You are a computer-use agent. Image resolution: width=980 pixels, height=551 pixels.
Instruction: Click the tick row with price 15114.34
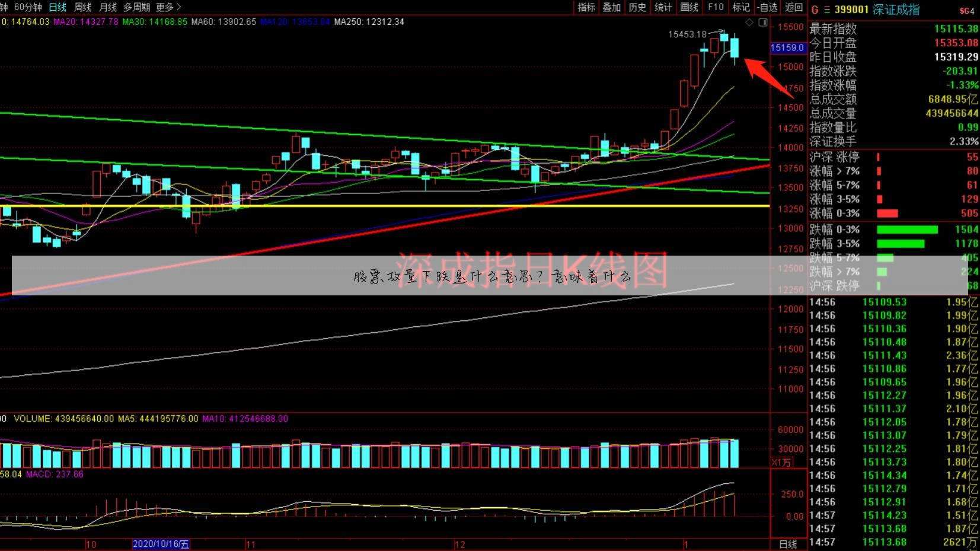(x=894, y=476)
